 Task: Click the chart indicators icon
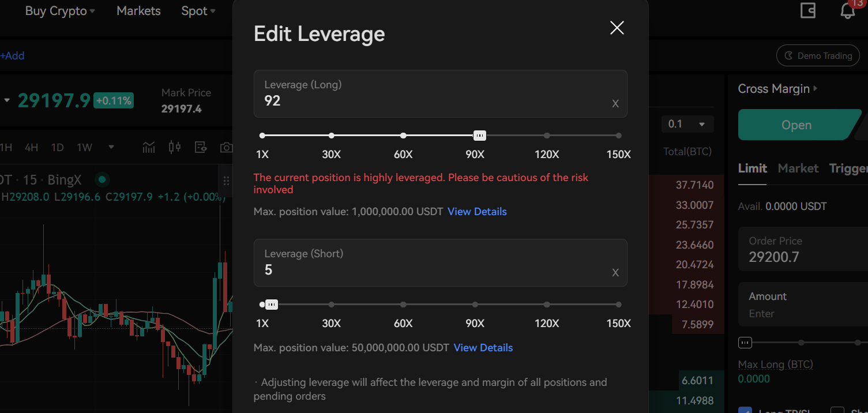(149, 148)
